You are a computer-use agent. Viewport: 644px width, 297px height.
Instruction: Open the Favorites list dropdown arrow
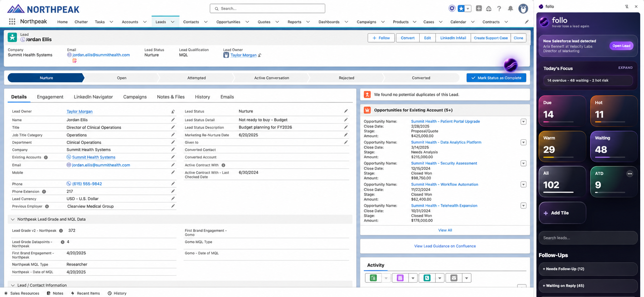pyautogui.click(x=468, y=8)
